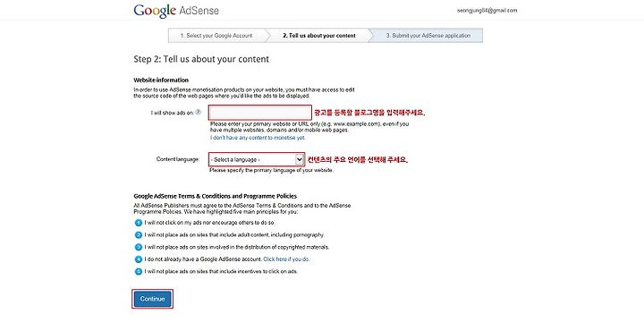Click the "Content language:" label
This screenshot has height=331, width=644.
point(178,159)
